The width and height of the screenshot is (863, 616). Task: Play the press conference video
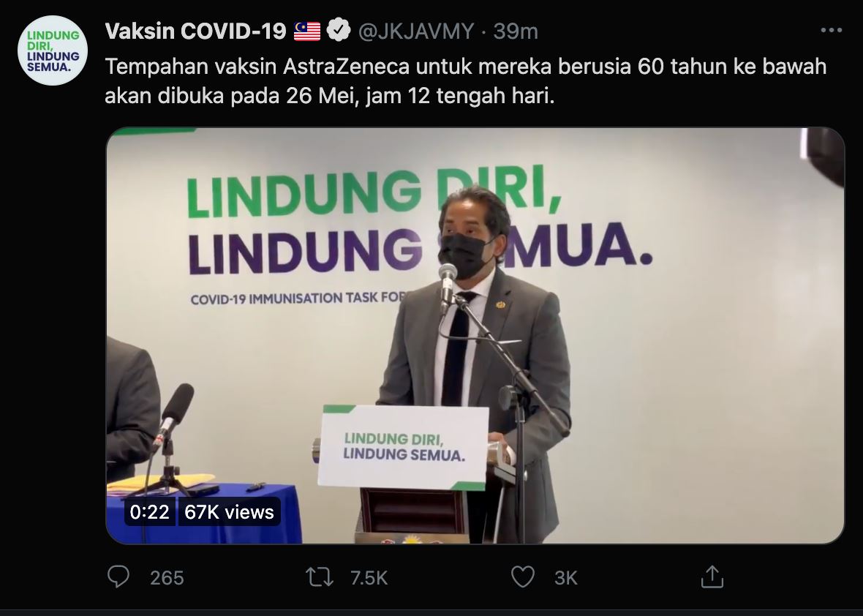[x=475, y=336]
